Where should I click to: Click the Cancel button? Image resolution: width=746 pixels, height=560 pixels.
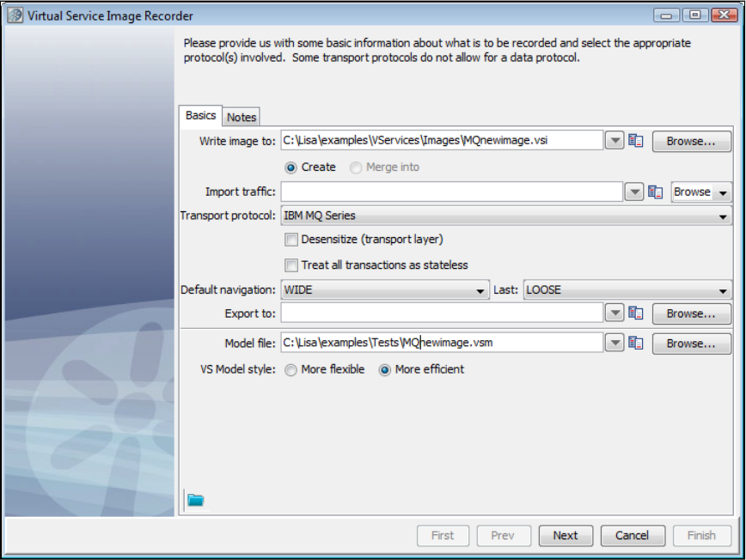633,536
